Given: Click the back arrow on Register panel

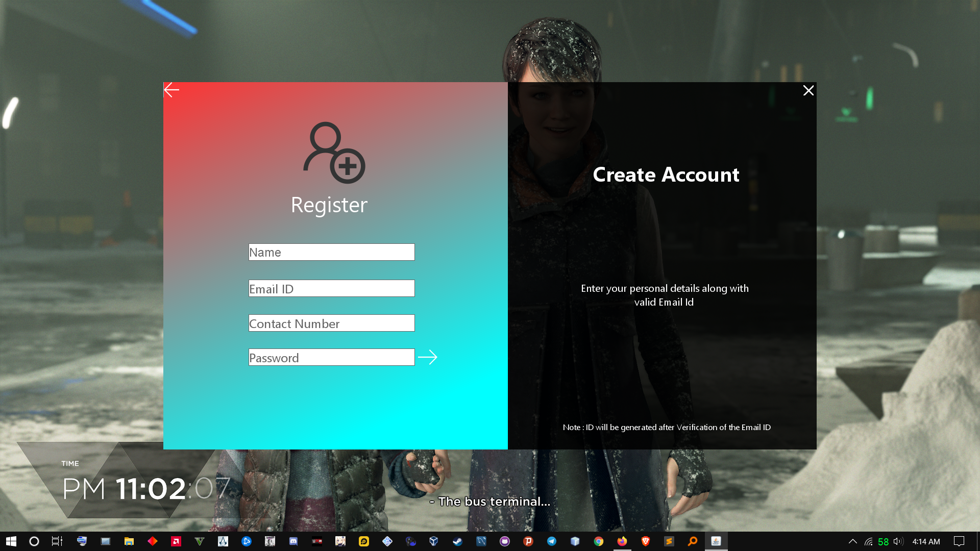Looking at the screenshot, I should [171, 90].
